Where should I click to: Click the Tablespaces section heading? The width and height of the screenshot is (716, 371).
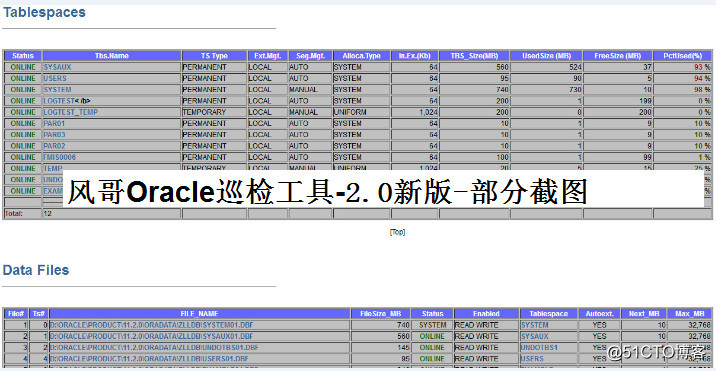[44, 12]
